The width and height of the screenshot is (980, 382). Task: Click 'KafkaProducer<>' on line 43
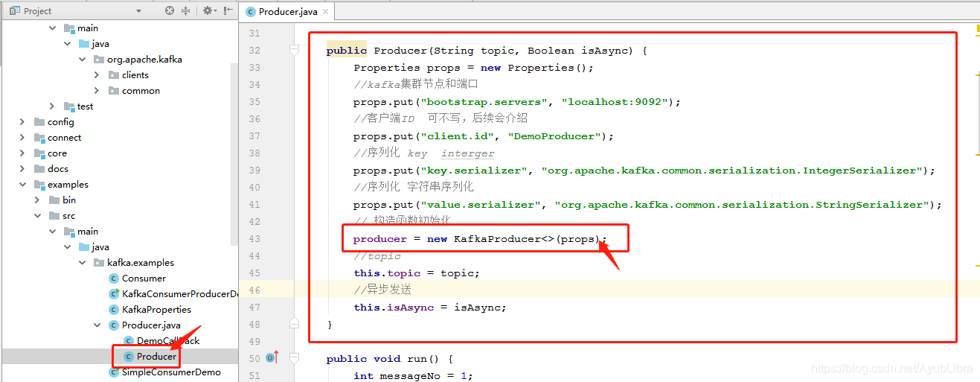pos(504,239)
